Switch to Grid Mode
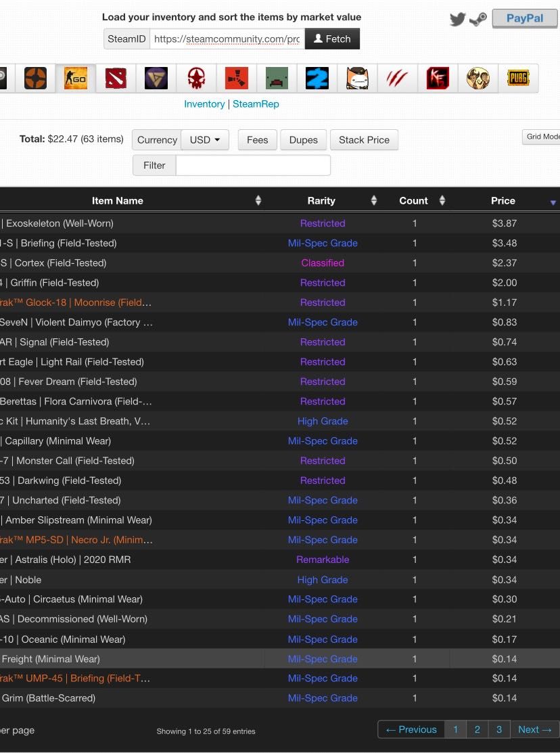560x753 pixels. coord(541,137)
